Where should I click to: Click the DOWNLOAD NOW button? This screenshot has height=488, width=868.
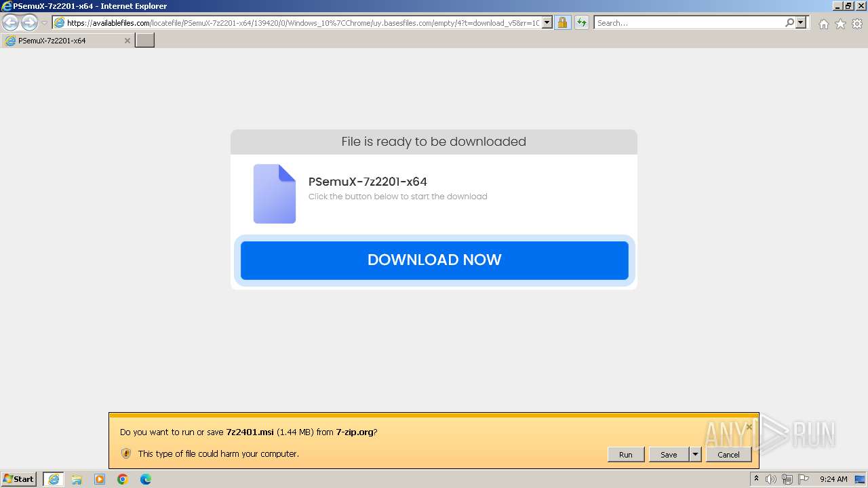point(434,260)
